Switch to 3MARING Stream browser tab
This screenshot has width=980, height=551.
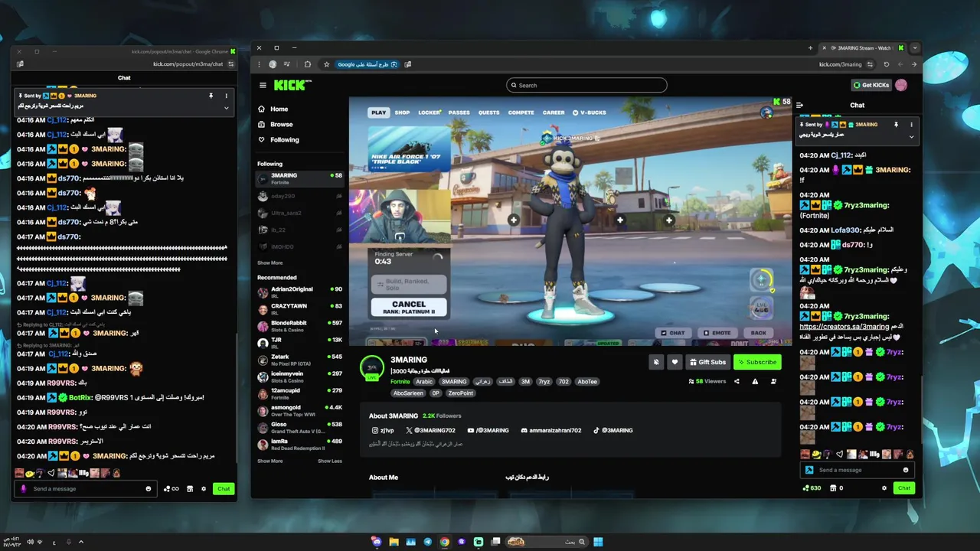coord(864,48)
